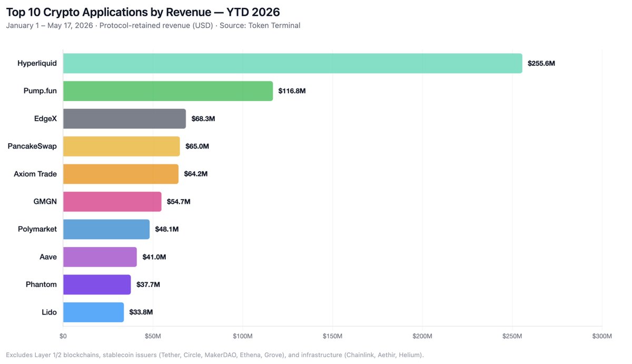Click the '$68.3M' value label
The width and height of the screenshot is (632, 364).
(203, 119)
